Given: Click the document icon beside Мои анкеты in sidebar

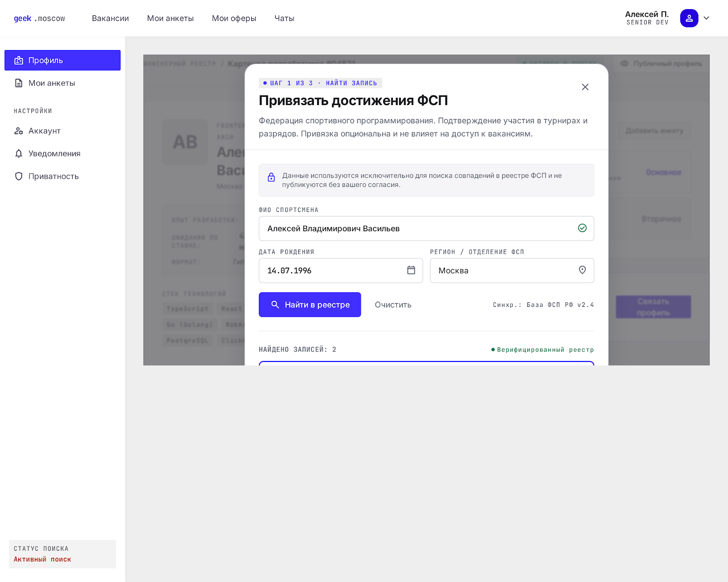Looking at the screenshot, I should (x=19, y=83).
